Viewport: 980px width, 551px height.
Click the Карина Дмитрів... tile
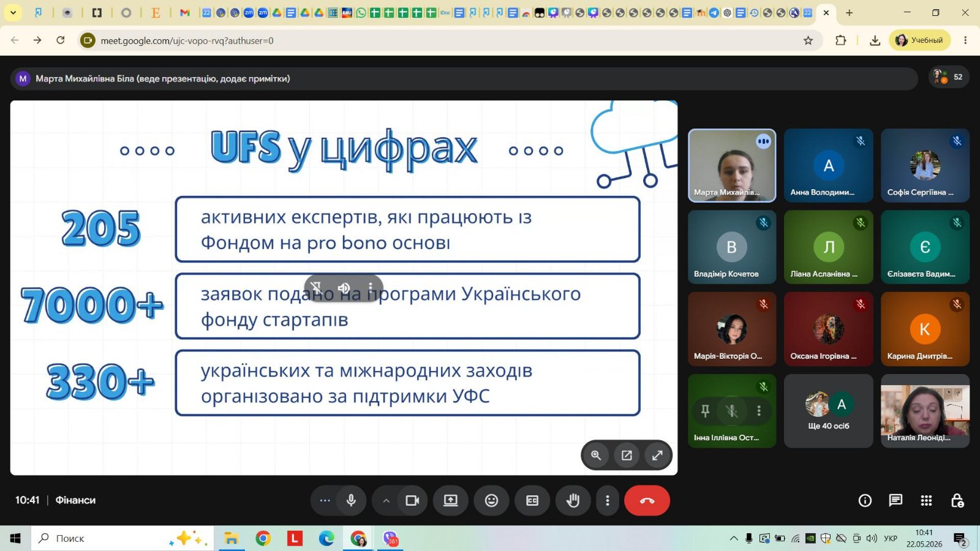925,329
